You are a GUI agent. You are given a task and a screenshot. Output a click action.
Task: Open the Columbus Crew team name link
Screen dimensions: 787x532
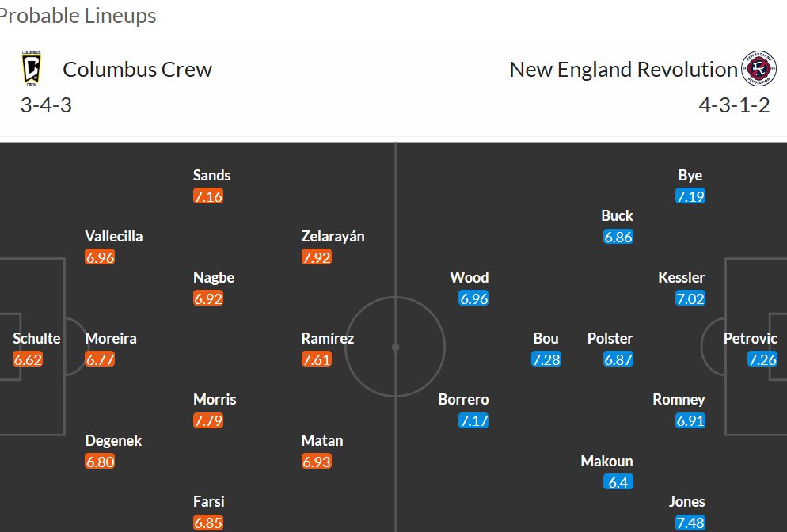click(137, 69)
